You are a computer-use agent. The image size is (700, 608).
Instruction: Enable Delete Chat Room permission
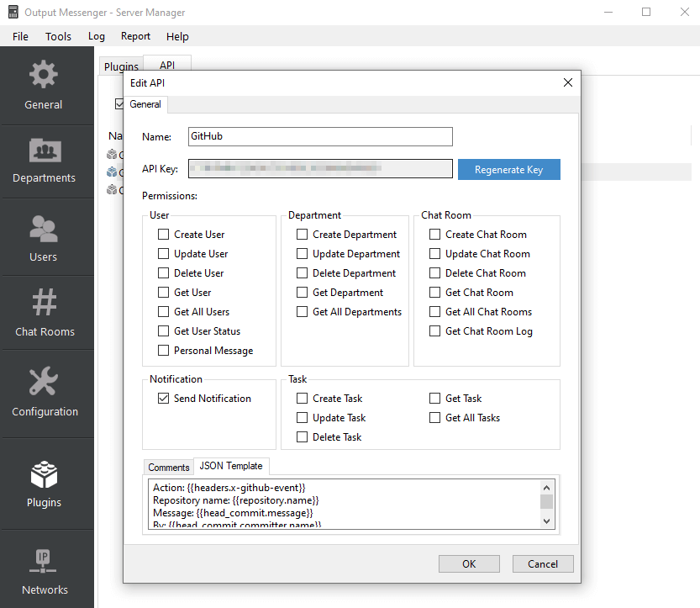click(434, 273)
